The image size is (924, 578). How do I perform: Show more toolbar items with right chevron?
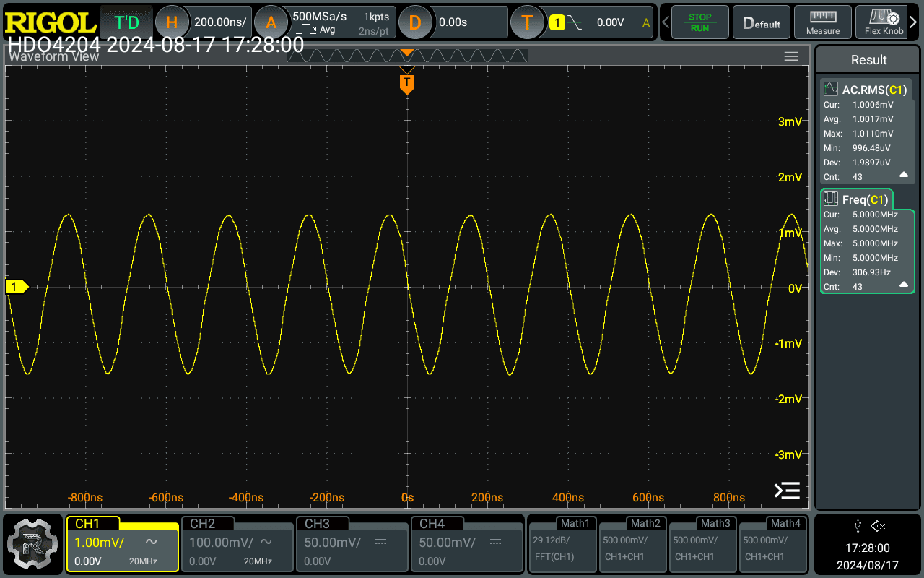(913, 22)
